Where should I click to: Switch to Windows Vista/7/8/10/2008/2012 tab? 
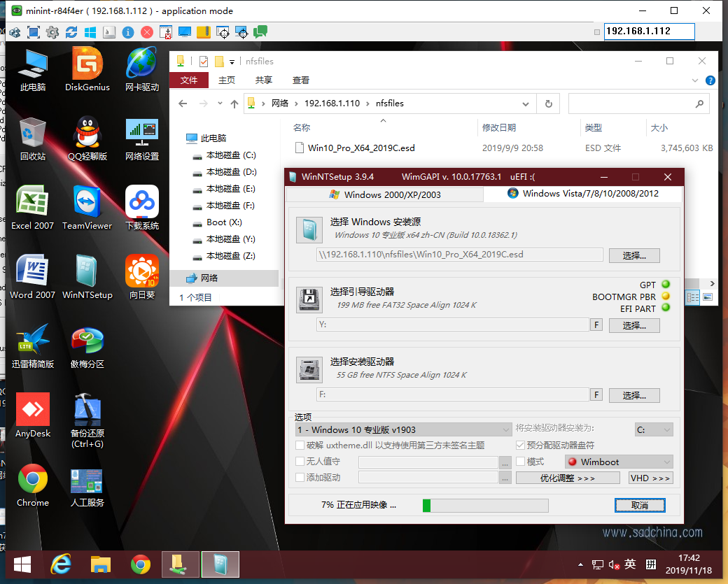coord(583,194)
